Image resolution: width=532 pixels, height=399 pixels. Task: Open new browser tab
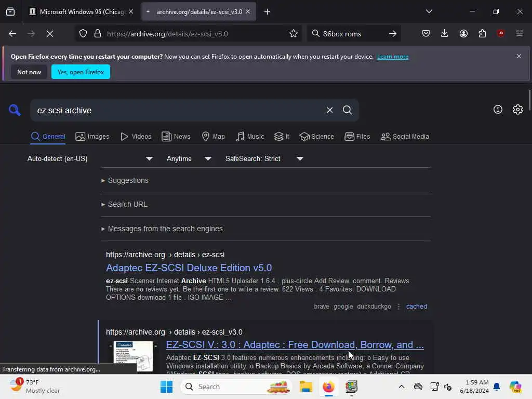[268, 12]
